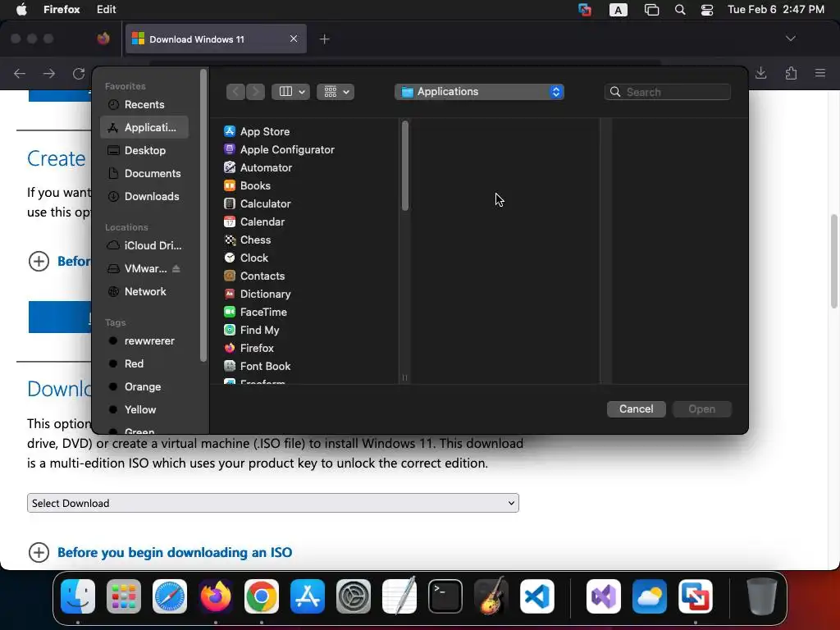This screenshot has width=840, height=630.
Task: Open Firefox extensions menu
Action: [791, 73]
